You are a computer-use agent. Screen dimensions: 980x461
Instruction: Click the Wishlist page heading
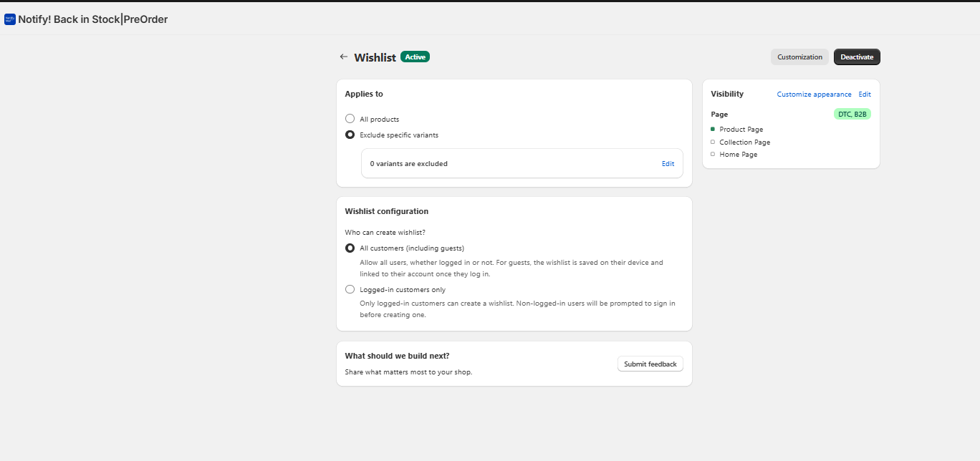click(375, 57)
